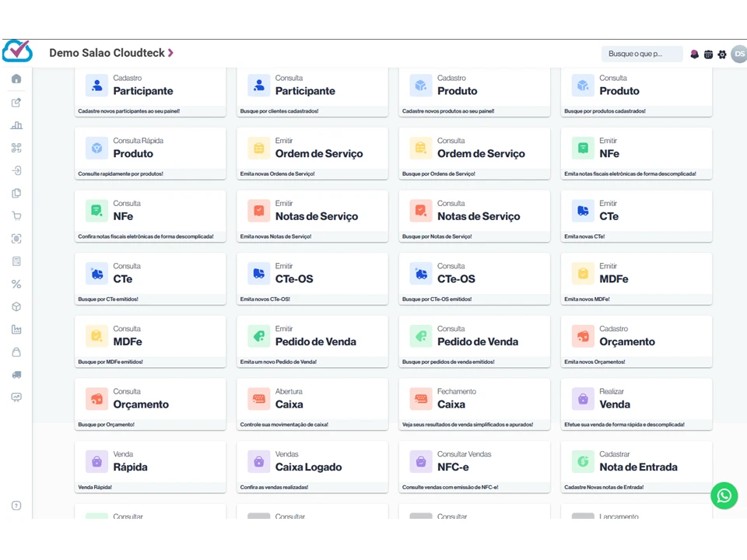Screen dimensions: 747x560
Task: Click the WhatsApp chat button
Action: click(724, 495)
